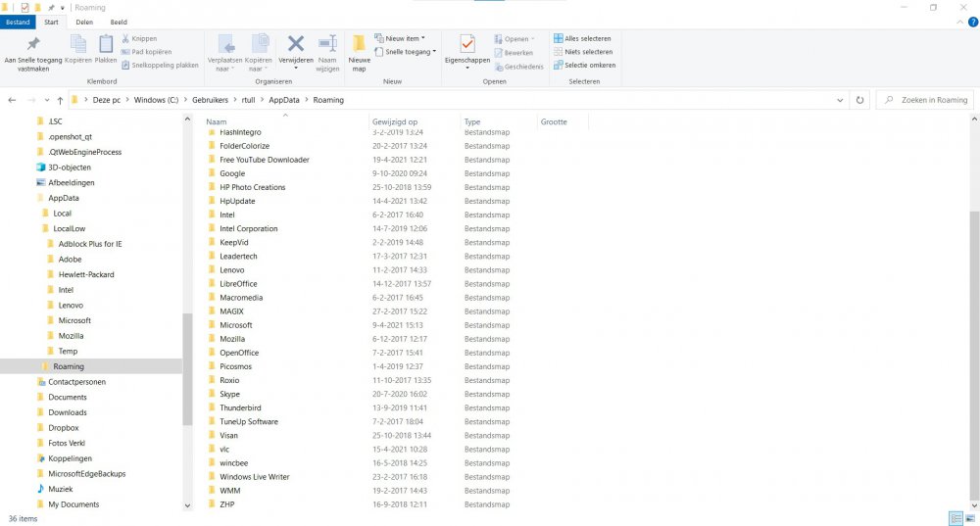Open the Nieuw item dropdown

point(404,38)
